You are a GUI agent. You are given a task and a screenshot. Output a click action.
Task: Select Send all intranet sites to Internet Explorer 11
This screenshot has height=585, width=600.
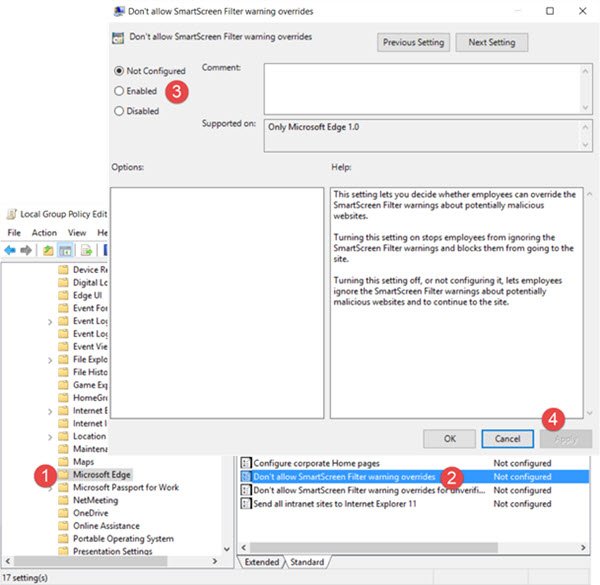point(335,504)
